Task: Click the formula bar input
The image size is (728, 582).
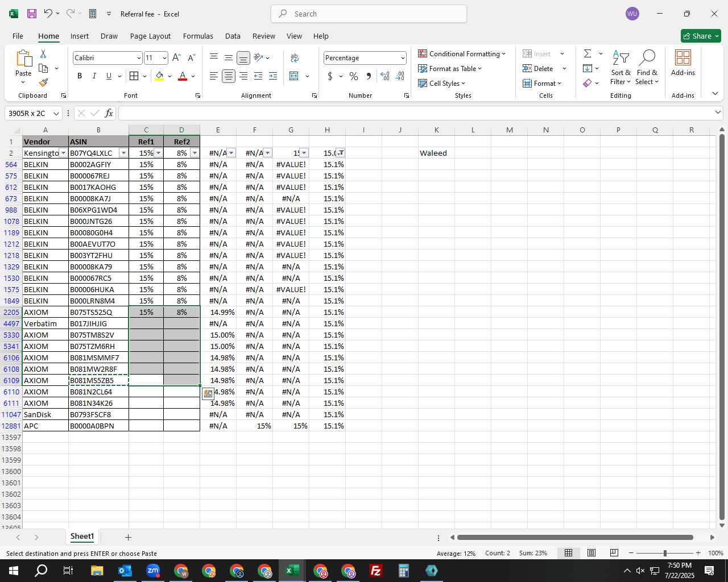Action: pyautogui.click(x=416, y=113)
